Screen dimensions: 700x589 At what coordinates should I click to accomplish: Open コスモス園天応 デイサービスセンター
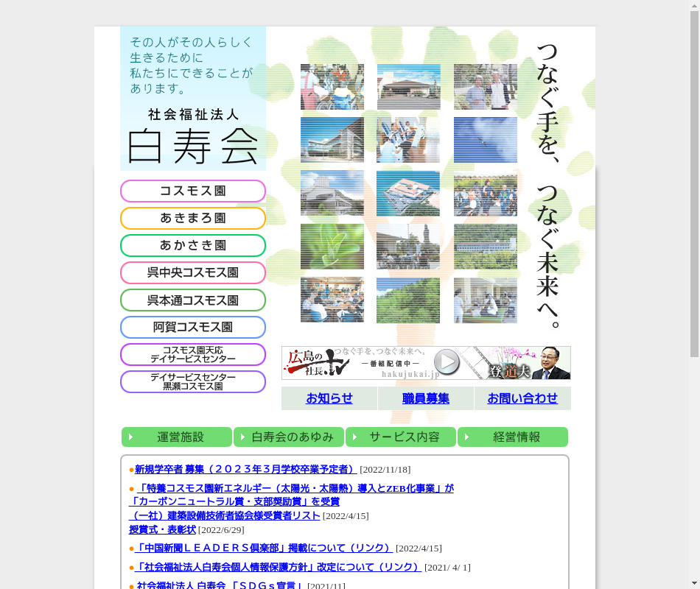[193, 355]
